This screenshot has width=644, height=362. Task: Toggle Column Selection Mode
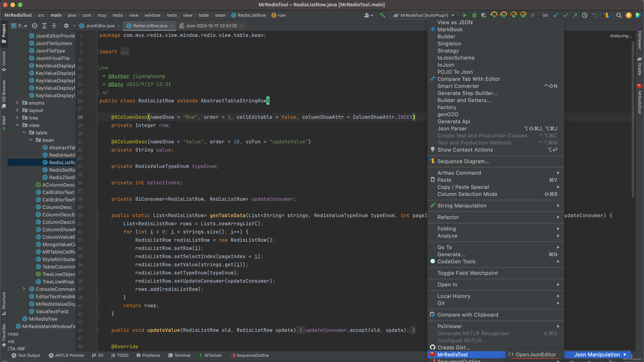coord(467,194)
